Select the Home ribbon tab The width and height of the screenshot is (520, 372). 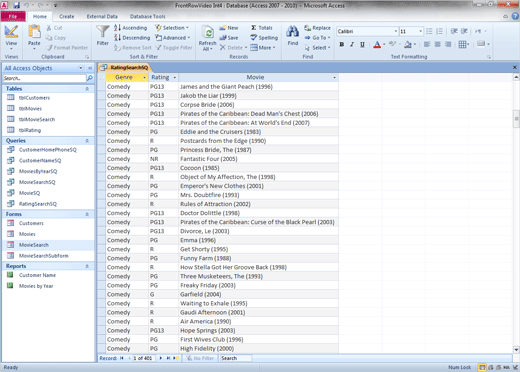click(x=40, y=16)
